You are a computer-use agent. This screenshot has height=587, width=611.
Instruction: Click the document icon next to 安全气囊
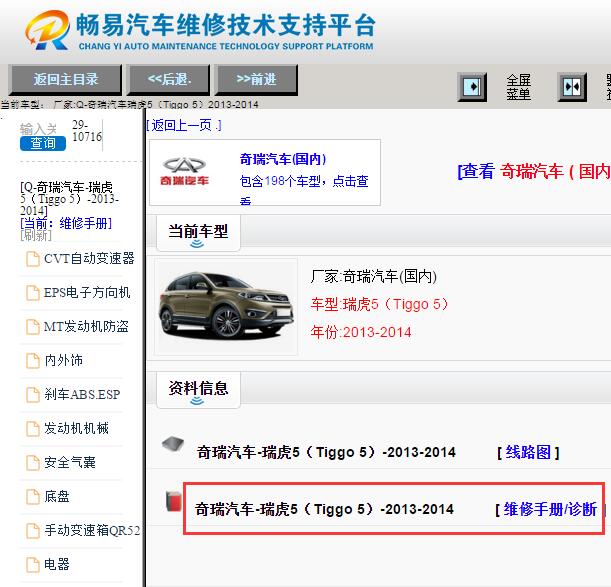(x=33, y=463)
